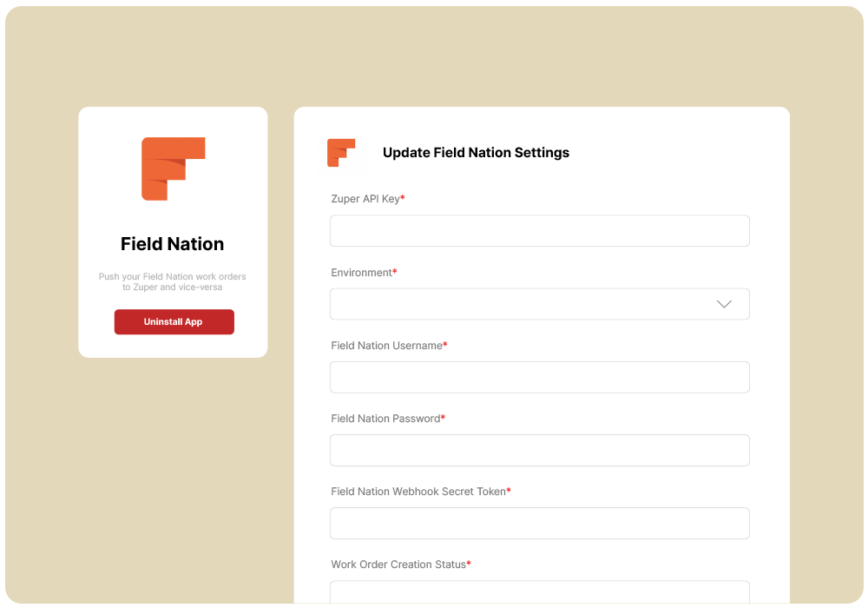Focus the Field Nation Webhook Secret Token field
The image size is (868, 608).
[540, 523]
